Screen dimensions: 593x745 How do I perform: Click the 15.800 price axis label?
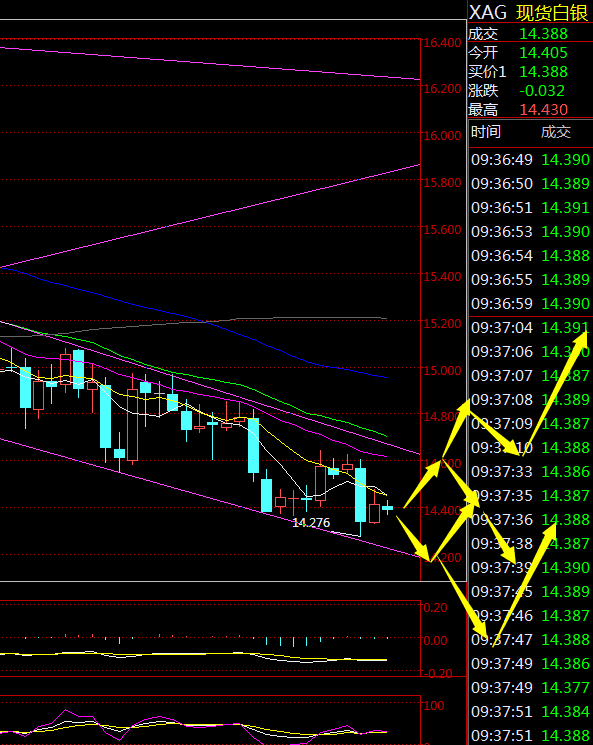442,182
